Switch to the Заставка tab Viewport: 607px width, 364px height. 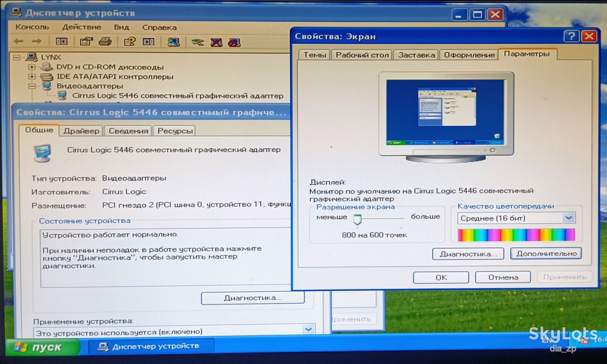[x=416, y=55]
